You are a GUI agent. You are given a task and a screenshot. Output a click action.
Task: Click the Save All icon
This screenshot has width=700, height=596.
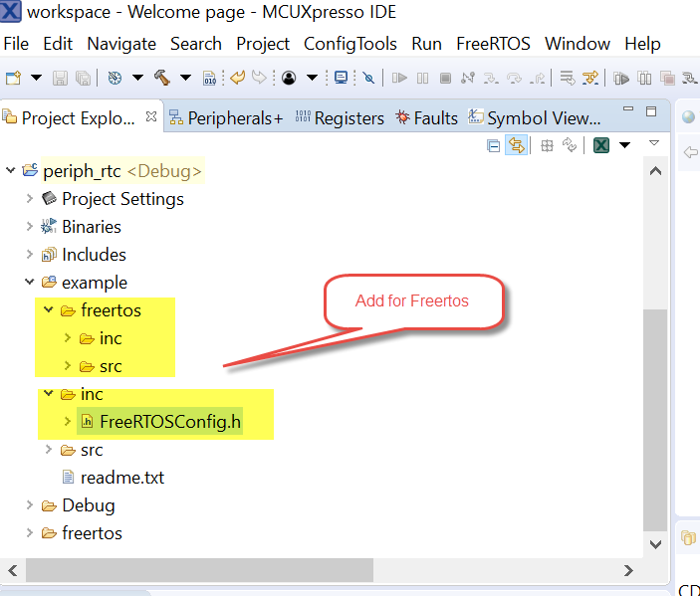[83, 78]
